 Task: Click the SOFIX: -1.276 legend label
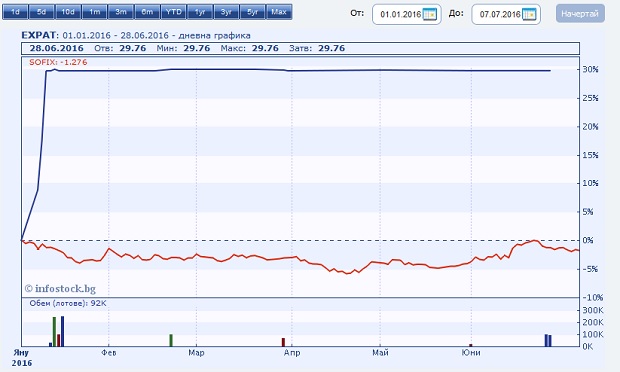[58, 62]
